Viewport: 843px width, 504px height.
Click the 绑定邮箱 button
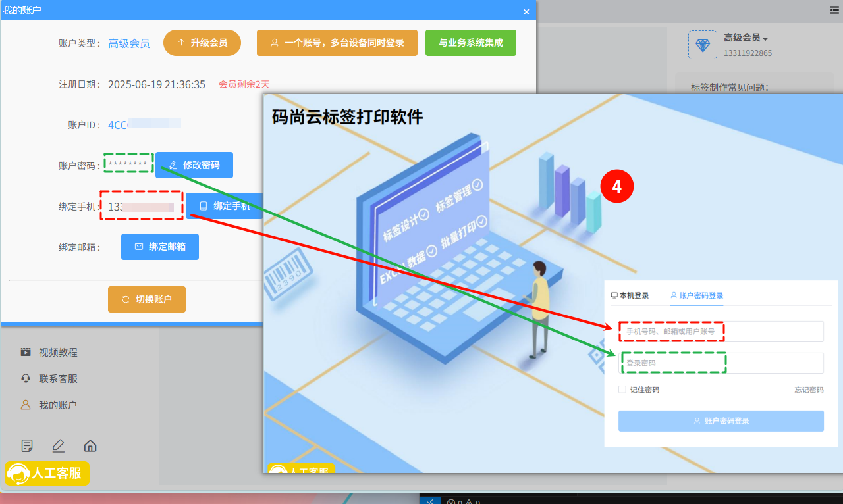(160, 247)
